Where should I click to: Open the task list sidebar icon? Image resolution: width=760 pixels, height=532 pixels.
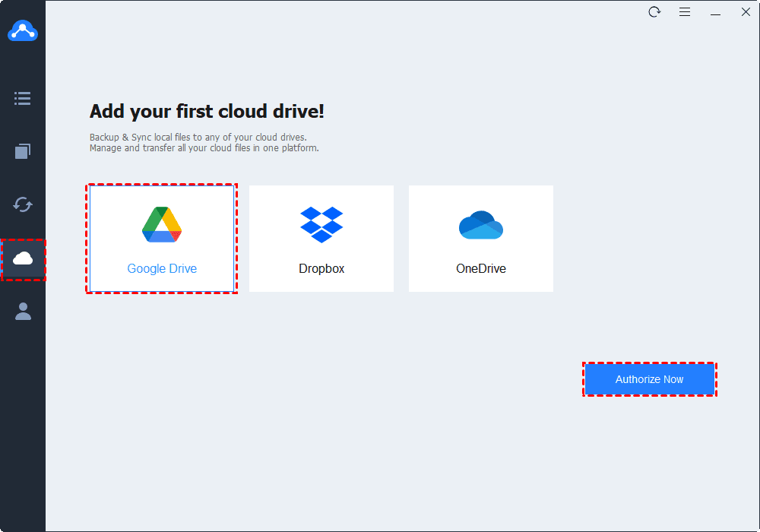pyautogui.click(x=23, y=98)
